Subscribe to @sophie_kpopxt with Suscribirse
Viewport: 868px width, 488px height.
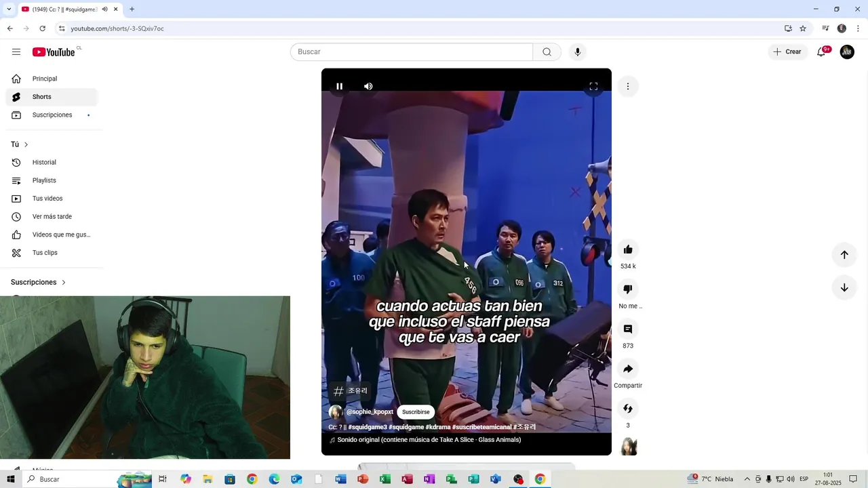coord(416,412)
